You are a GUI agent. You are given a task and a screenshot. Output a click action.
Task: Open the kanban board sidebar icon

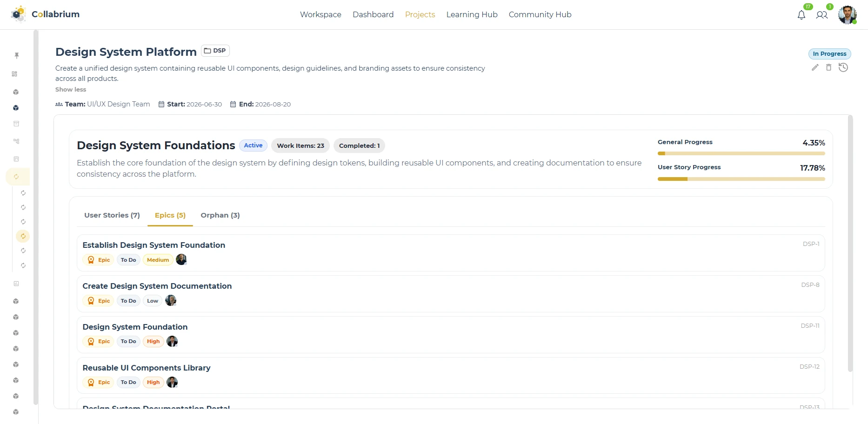coord(16,159)
